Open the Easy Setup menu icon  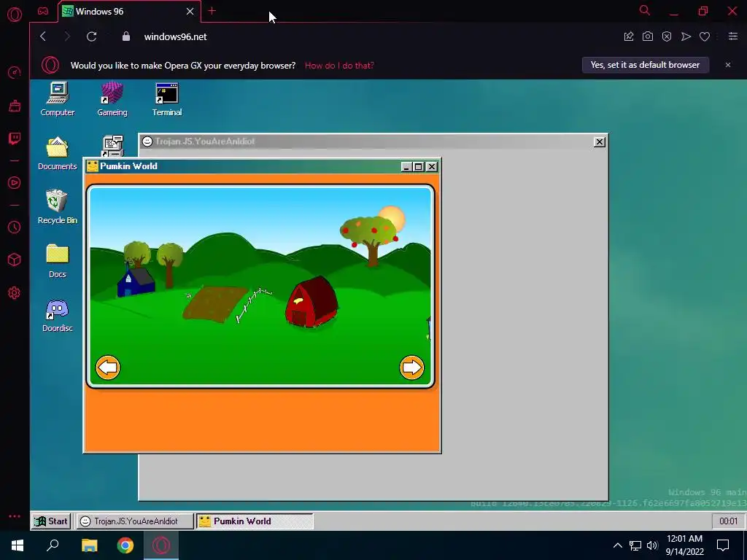[732, 36]
